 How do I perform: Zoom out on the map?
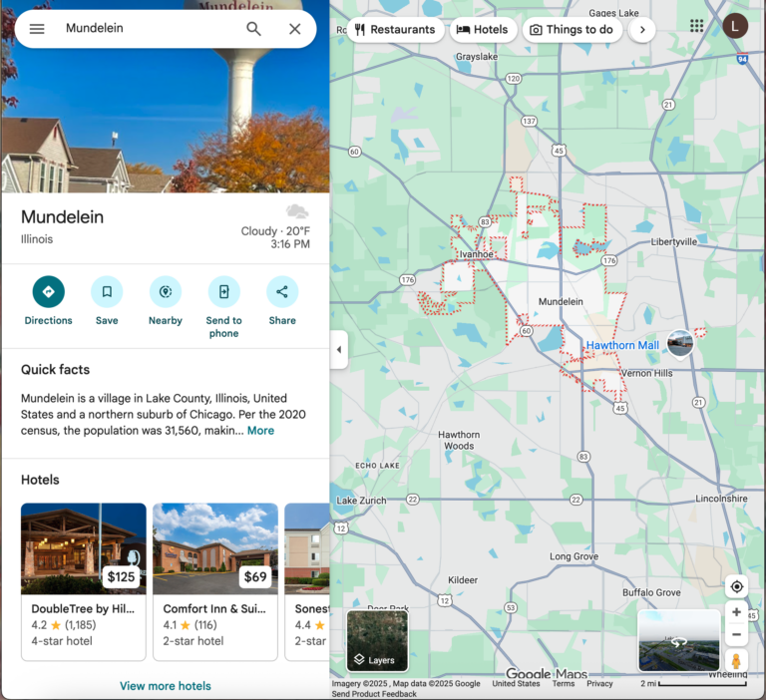click(736, 635)
